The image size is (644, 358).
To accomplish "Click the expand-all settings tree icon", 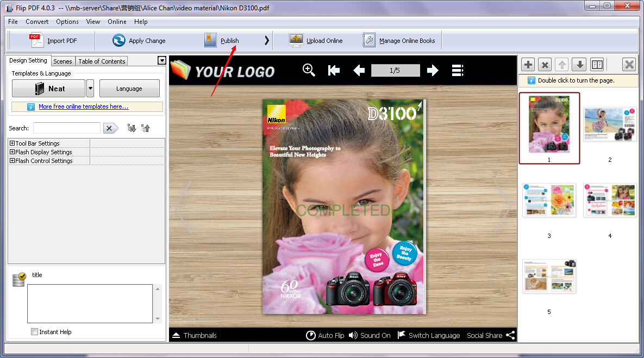I will [132, 128].
